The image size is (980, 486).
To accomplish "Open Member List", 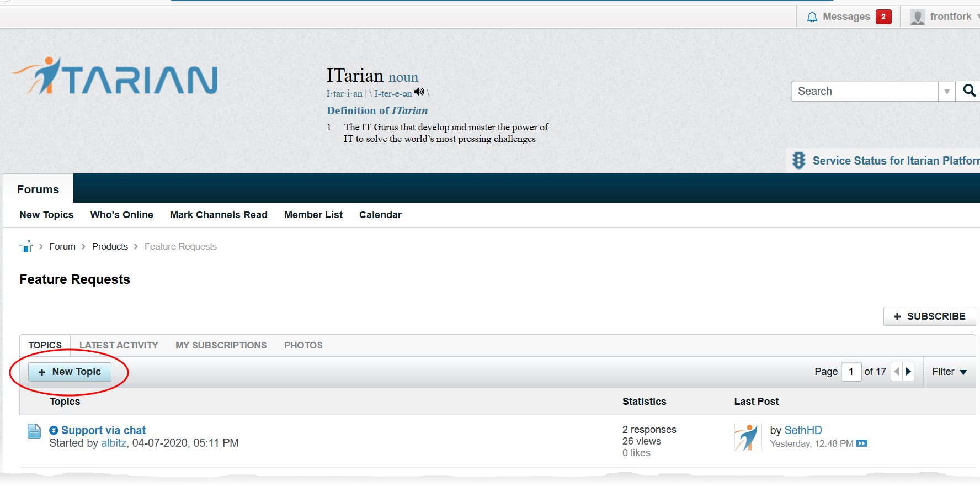I will point(313,215).
